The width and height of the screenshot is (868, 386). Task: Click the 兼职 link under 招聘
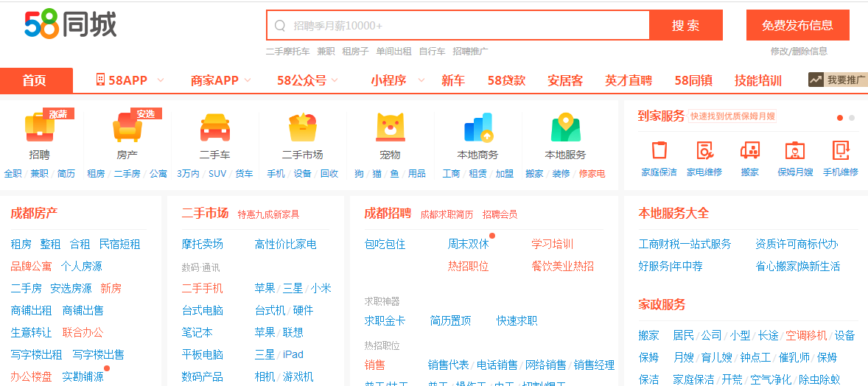pyautogui.click(x=39, y=173)
